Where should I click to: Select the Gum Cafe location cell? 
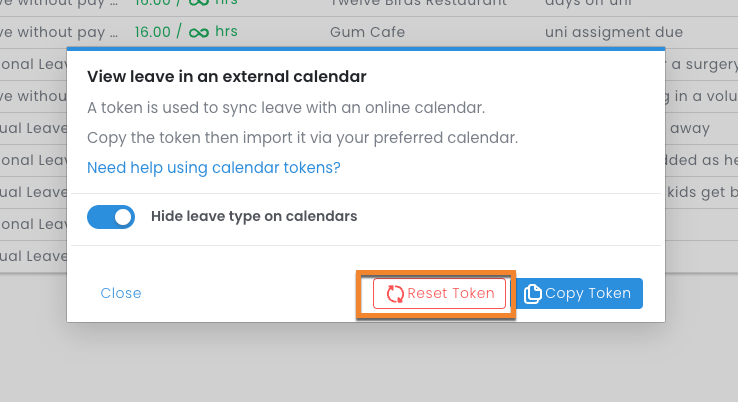coord(367,32)
